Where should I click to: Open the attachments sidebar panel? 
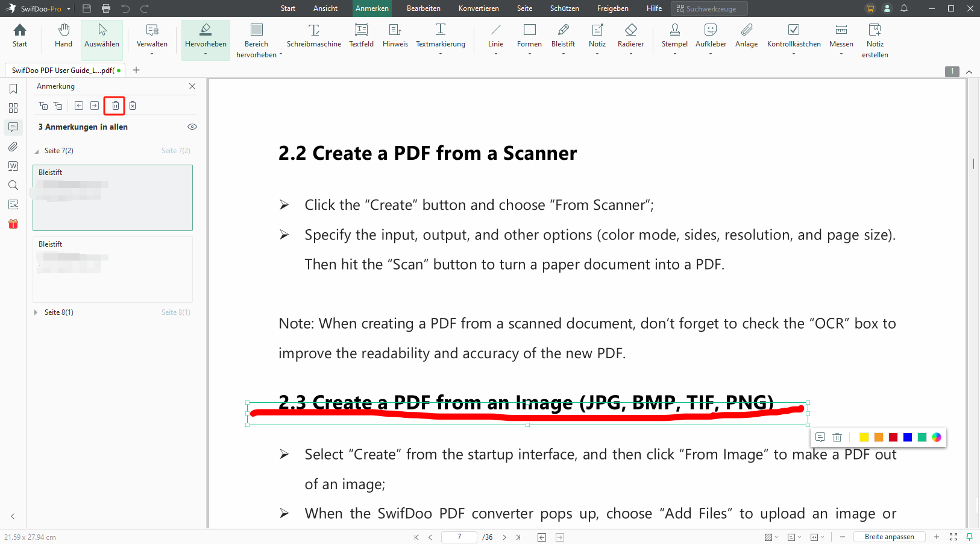point(13,147)
